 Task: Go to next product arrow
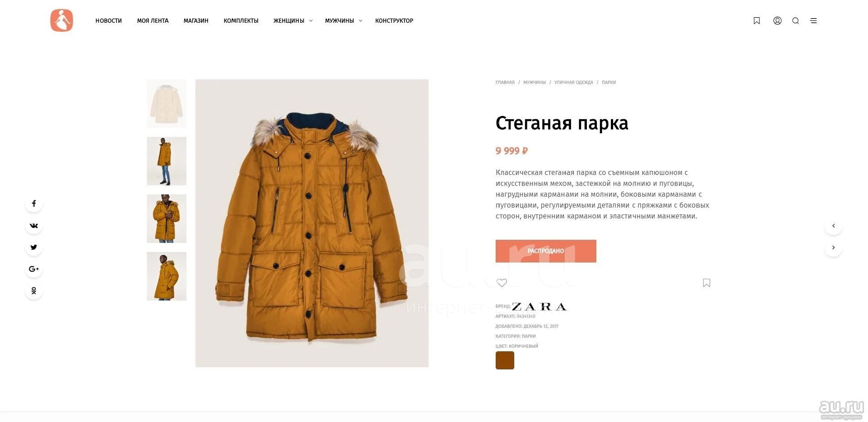pos(833,247)
